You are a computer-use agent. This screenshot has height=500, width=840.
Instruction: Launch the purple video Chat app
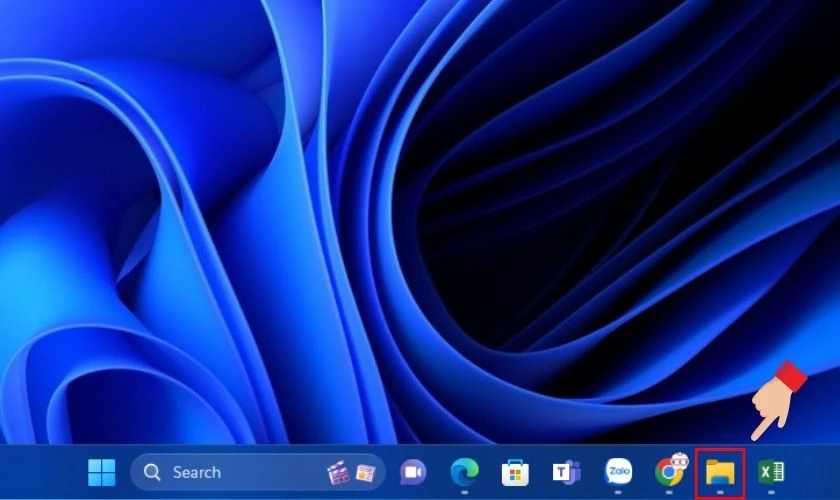click(x=413, y=472)
